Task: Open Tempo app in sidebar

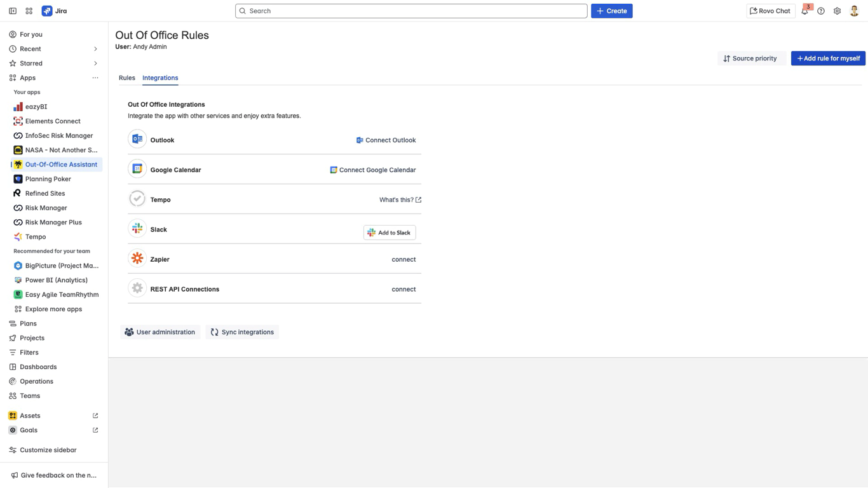Action: [x=36, y=237]
